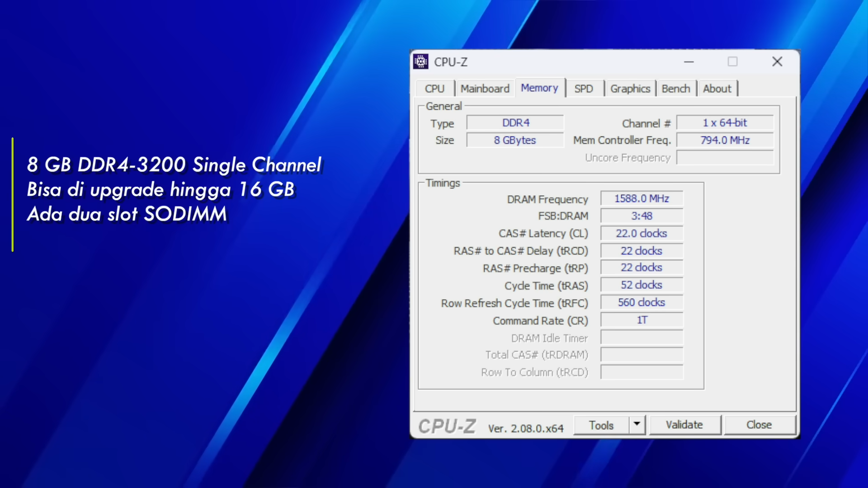868x488 pixels.
Task: Click the CAS# Latency value box
Action: (641, 234)
